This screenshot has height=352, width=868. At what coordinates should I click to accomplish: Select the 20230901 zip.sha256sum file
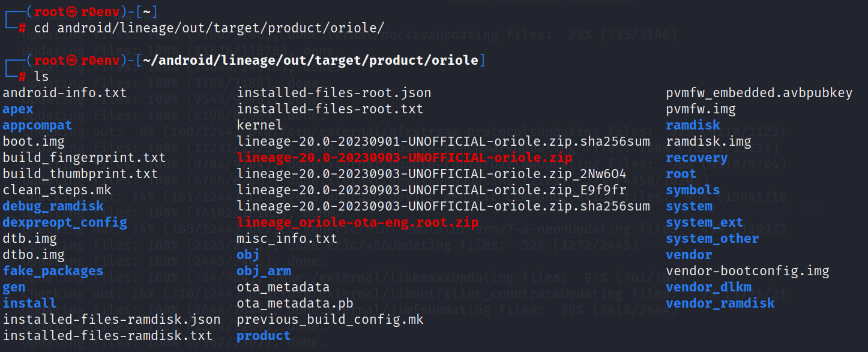[x=443, y=142]
